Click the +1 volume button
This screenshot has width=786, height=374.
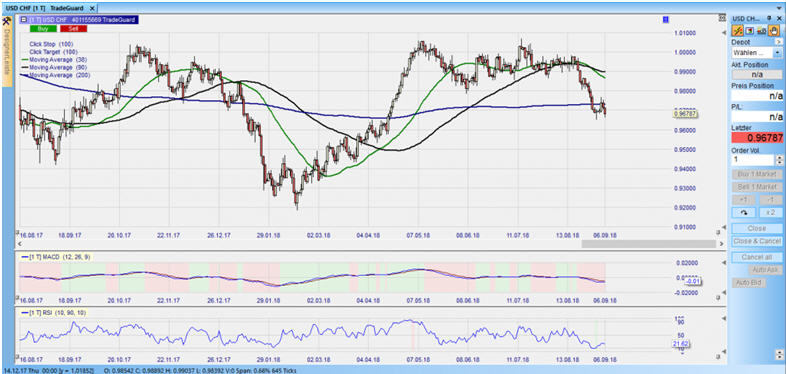(744, 200)
